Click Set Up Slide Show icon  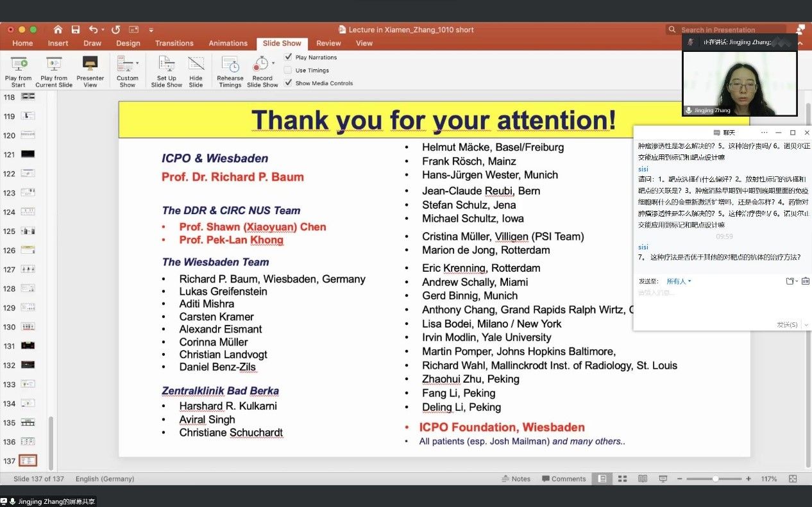166,64
